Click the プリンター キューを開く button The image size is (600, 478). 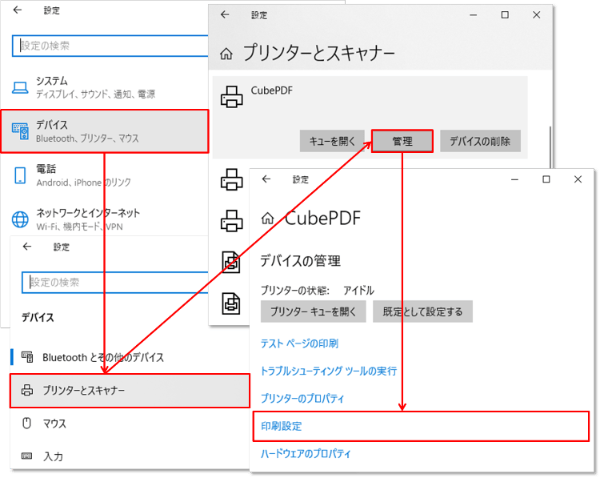pos(313,312)
